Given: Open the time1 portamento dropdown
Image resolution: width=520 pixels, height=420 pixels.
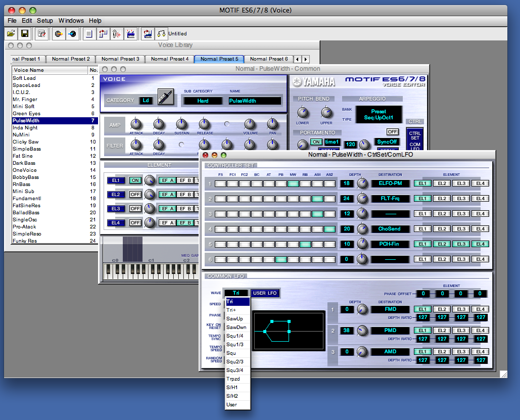Looking at the screenshot, I should click(332, 142).
